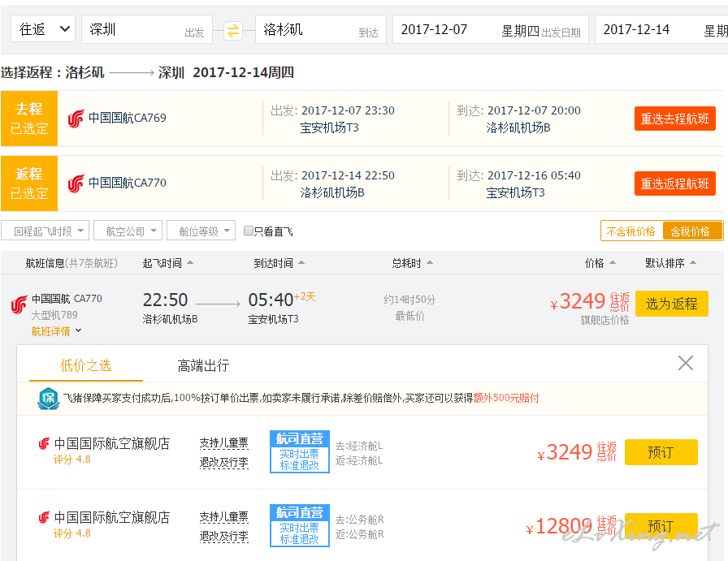Click 退改及行李 on the 公务舱R fare
The height and width of the screenshot is (561, 728).
click(223, 537)
